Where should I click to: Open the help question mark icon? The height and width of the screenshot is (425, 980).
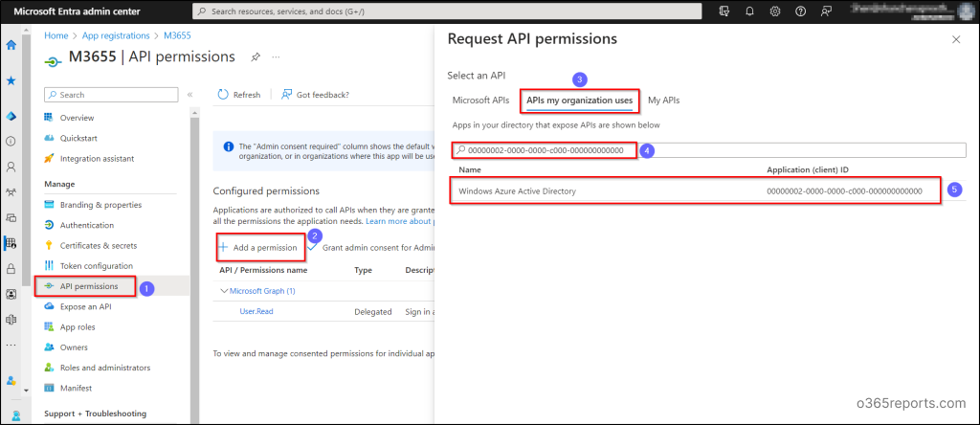[800, 11]
